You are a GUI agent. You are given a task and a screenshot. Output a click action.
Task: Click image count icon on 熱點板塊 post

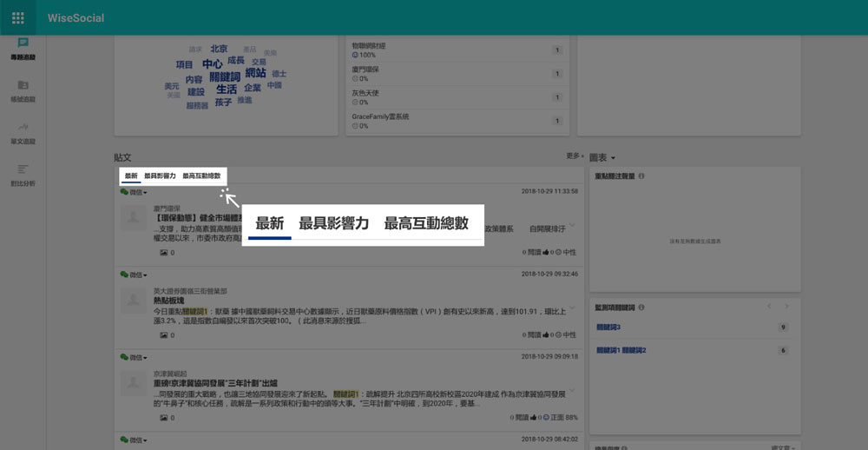click(163, 335)
